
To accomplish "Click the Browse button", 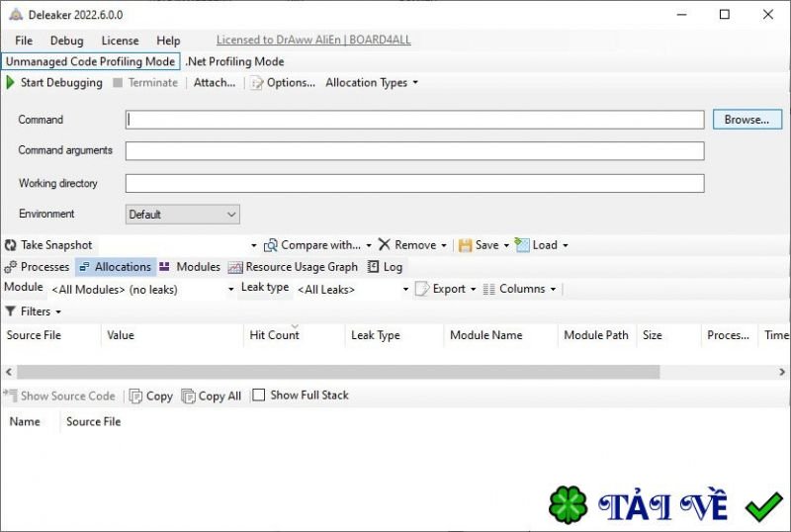I will (x=747, y=120).
